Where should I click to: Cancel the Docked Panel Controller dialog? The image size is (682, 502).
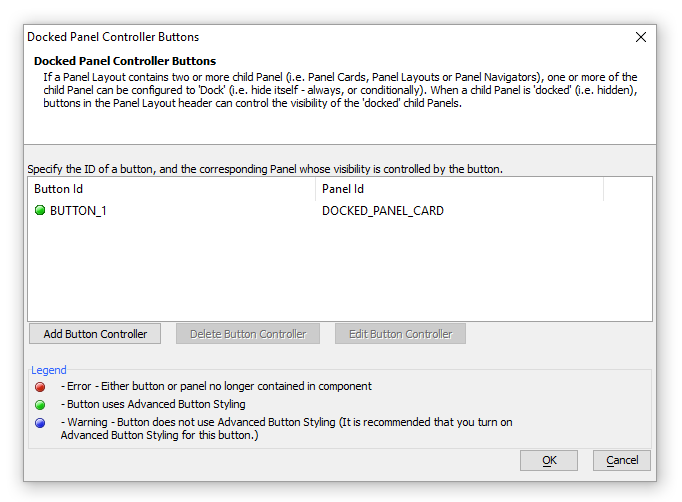point(622,460)
